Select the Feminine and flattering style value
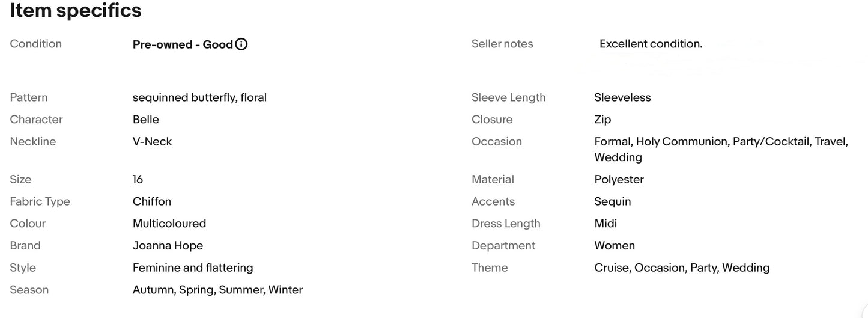The width and height of the screenshot is (868, 318). coord(193,268)
